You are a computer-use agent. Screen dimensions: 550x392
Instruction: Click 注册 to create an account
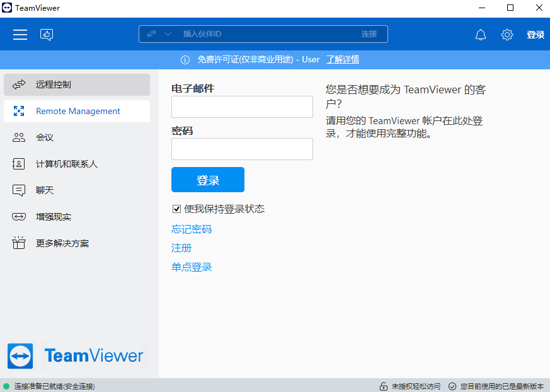point(181,248)
